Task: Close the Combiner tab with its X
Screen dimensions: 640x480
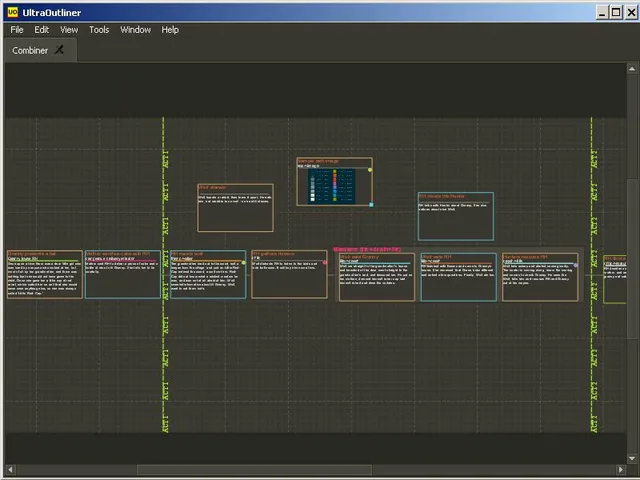Action: coord(60,50)
